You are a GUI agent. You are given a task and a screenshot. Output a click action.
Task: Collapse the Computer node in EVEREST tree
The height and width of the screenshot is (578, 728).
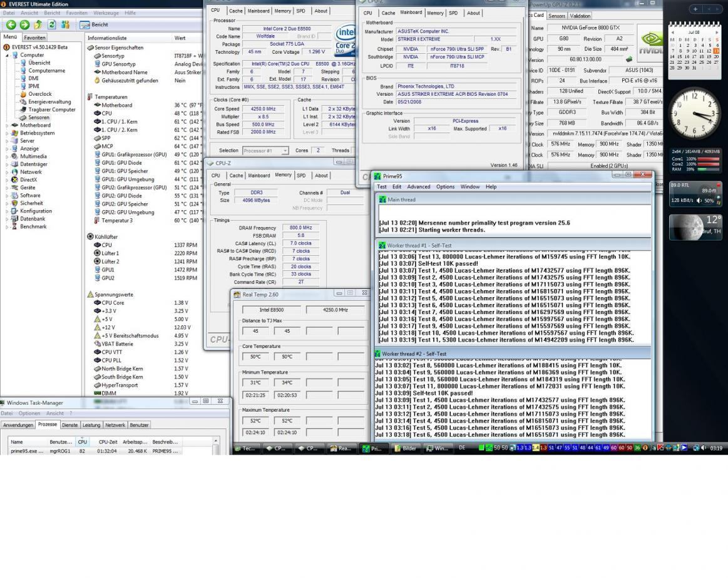(7, 55)
